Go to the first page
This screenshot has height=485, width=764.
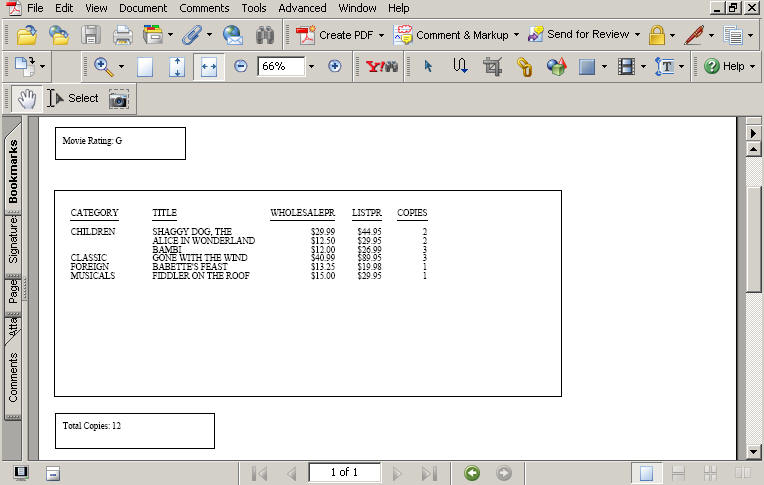[x=259, y=473]
